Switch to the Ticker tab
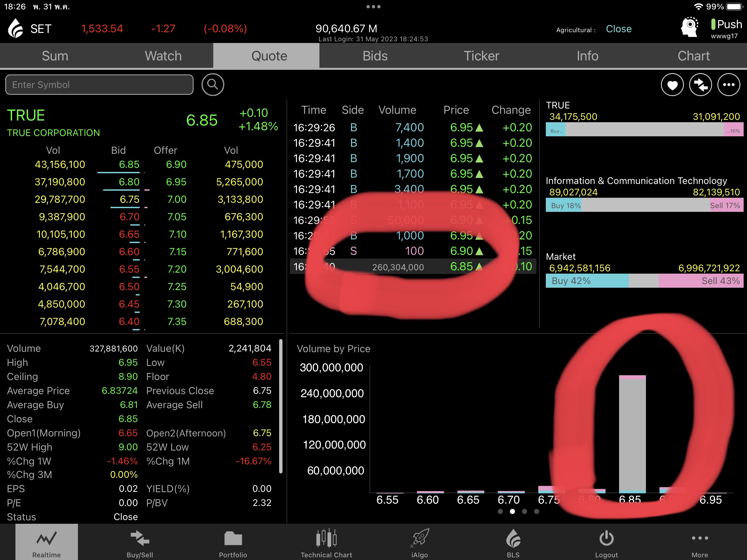The width and height of the screenshot is (747, 560). (481, 56)
